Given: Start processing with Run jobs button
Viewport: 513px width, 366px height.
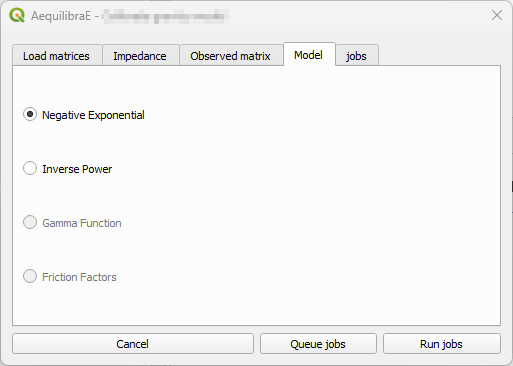Looking at the screenshot, I should tap(442, 344).
